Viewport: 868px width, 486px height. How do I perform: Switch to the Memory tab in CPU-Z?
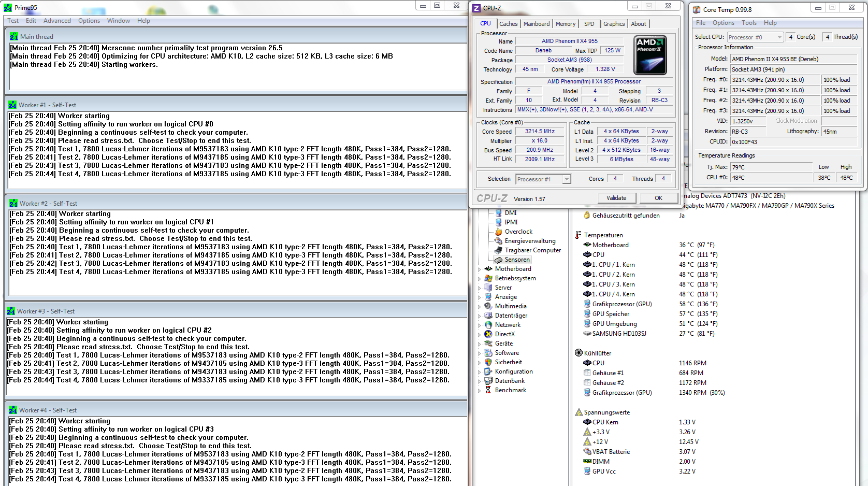pos(566,24)
